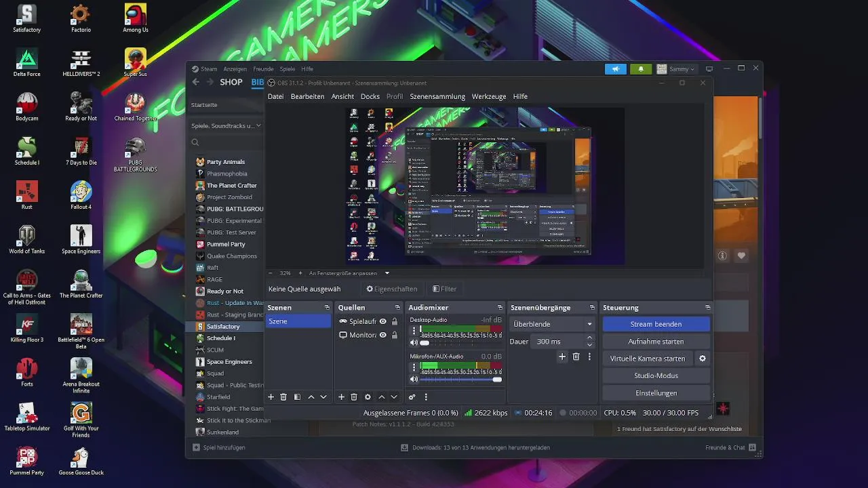This screenshot has height=488, width=868.
Task: Open scene filters icon in Szenen dock
Action: pos(297,397)
